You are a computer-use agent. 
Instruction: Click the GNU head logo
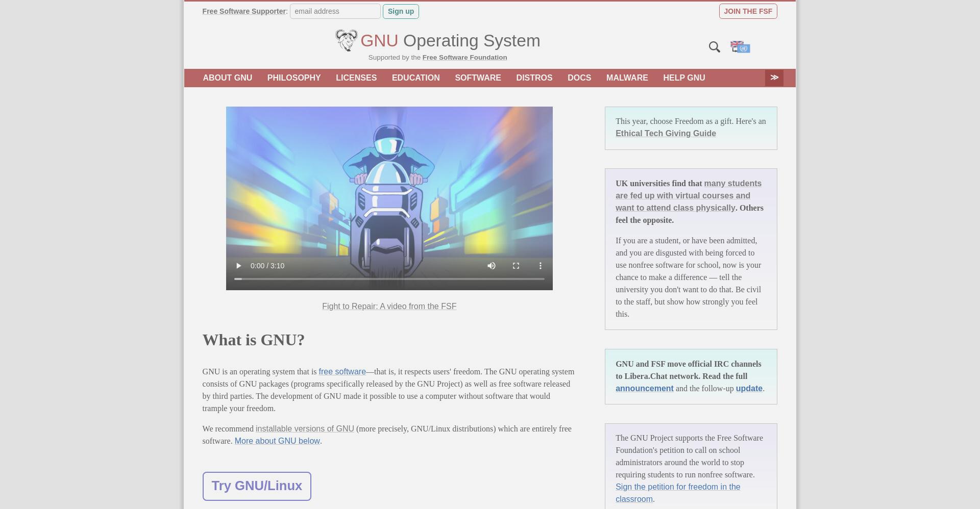click(x=347, y=40)
